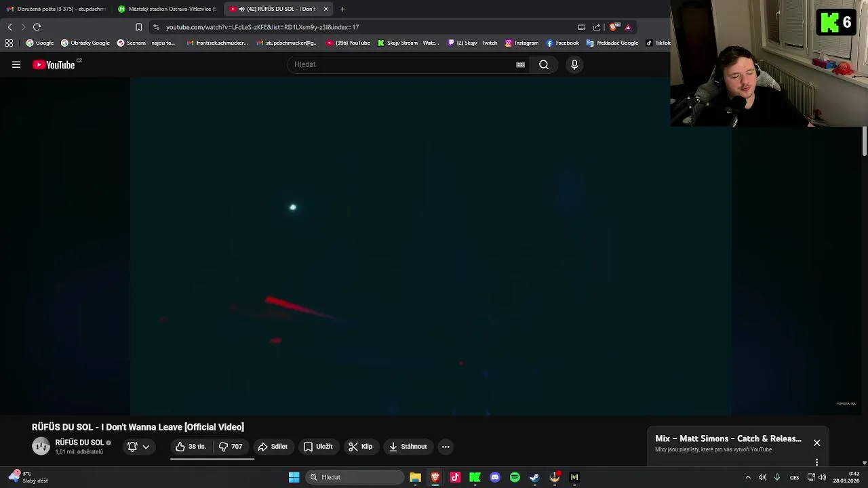Image resolution: width=868 pixels, height=488 pixels.
Task: Open the on-screen keyboard in YouTube search
Action: tap(520, 64)
